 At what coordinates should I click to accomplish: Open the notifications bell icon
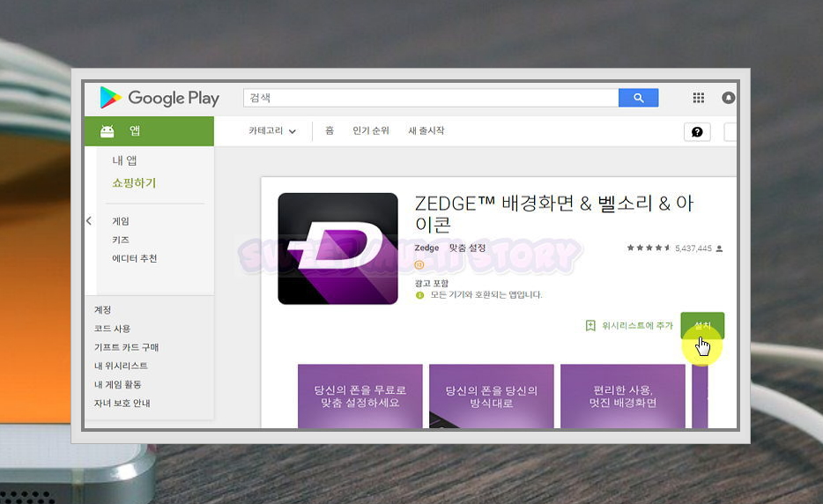pyautogui.click(x=729, y=98)
